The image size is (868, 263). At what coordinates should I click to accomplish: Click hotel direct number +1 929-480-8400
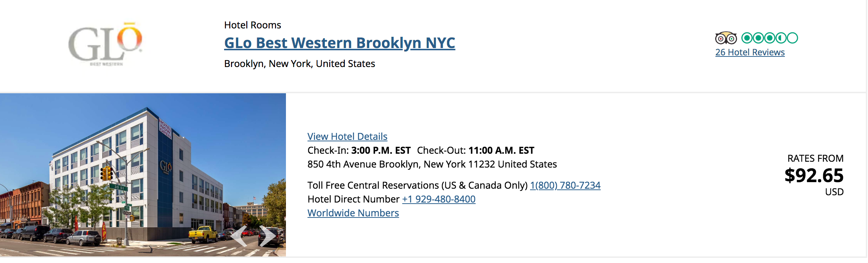pyautogui.click(x=439, y=199)
